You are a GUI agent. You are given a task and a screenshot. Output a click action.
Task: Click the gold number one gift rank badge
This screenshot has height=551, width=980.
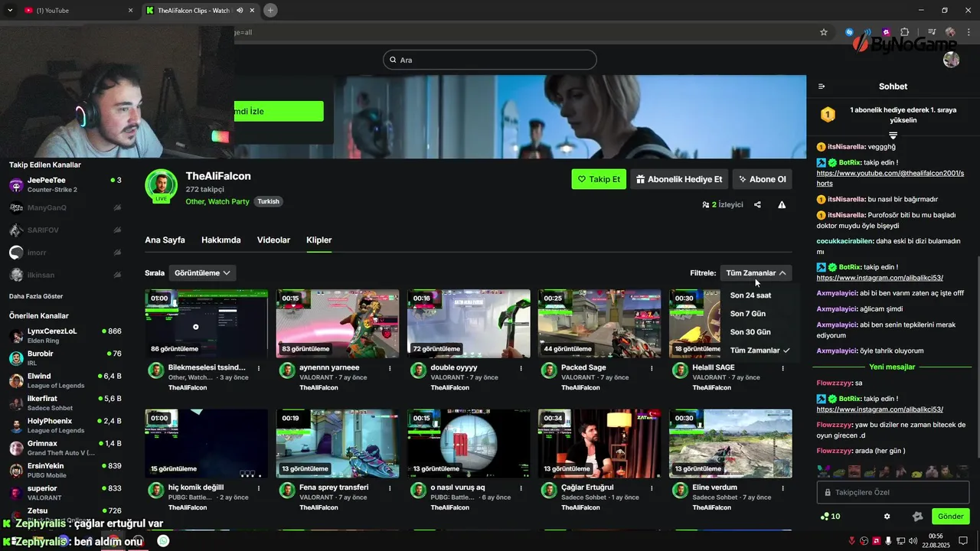click(828, 115)
